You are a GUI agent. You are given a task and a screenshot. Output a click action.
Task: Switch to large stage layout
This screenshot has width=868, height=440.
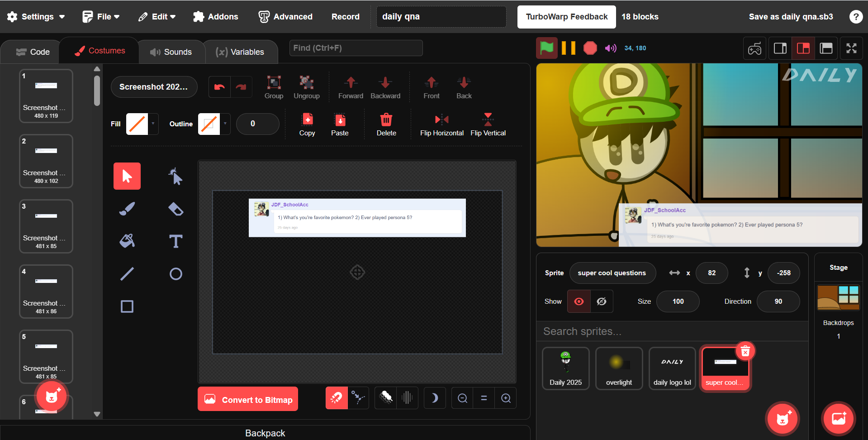(803, 48)
